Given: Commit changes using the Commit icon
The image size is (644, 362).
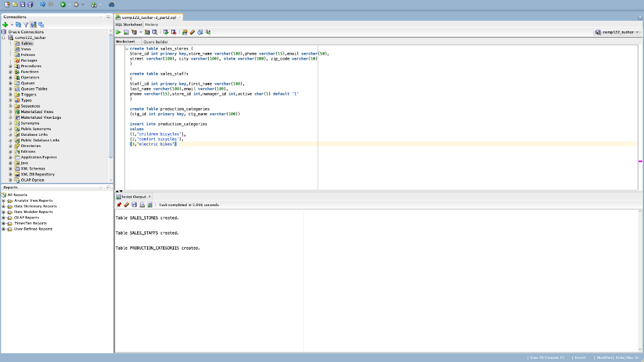Looking at the screenshot, I should (166, 32).
